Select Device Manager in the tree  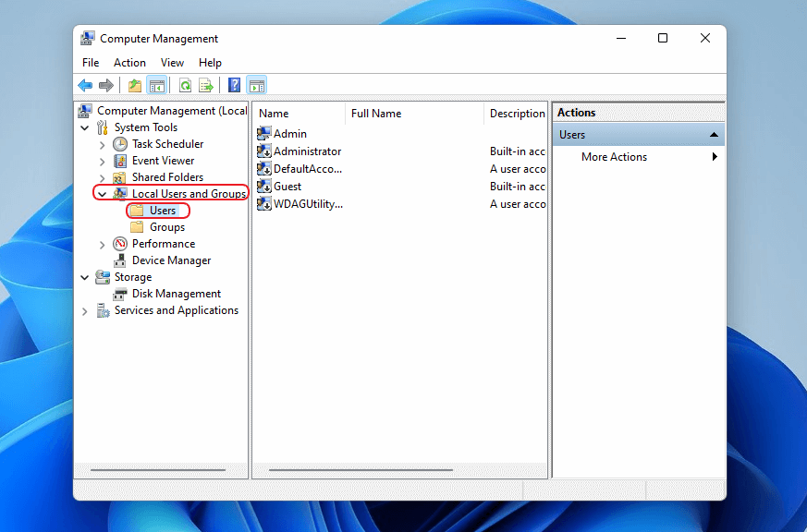171,260
